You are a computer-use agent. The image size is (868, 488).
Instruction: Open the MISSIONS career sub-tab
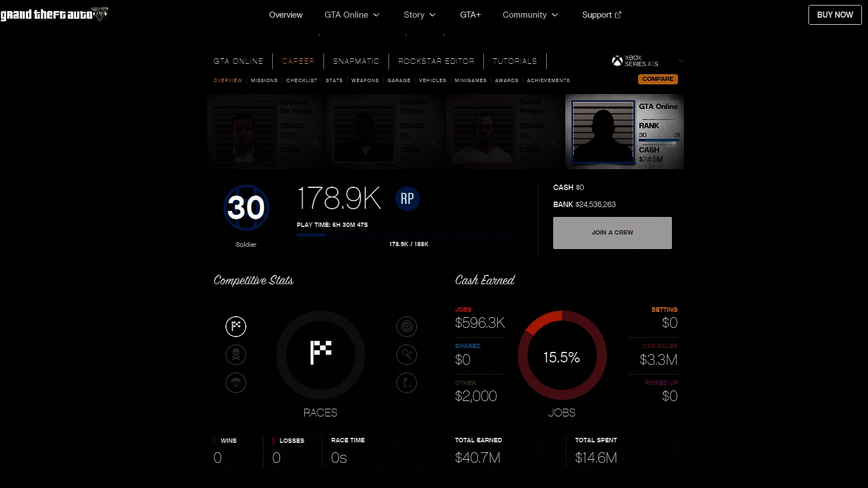point(265,80)
